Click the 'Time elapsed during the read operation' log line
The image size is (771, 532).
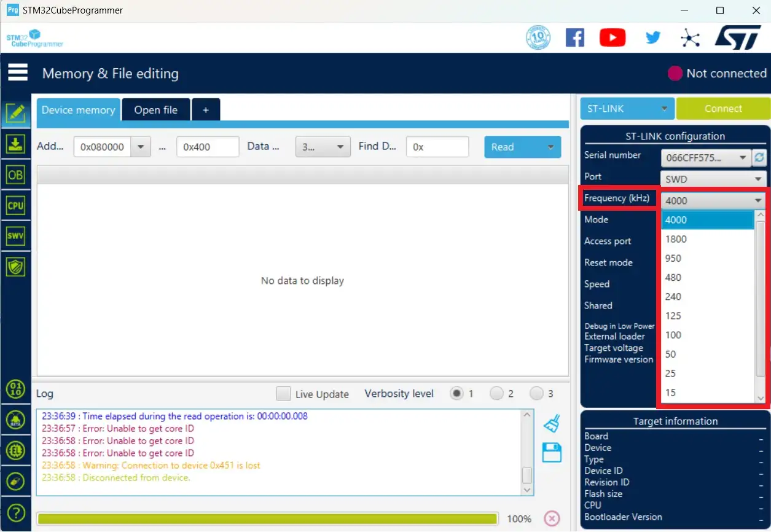pos(174,416)
